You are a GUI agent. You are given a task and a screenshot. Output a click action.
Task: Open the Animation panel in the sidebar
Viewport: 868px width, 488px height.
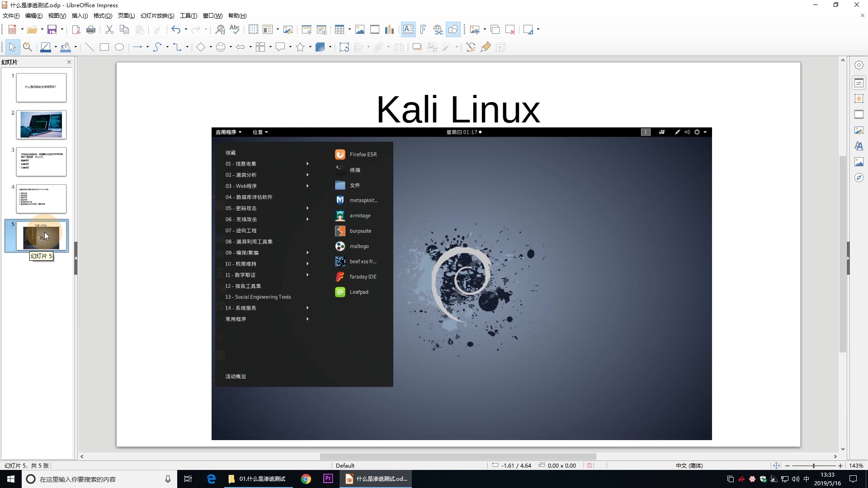pos(859,99)
